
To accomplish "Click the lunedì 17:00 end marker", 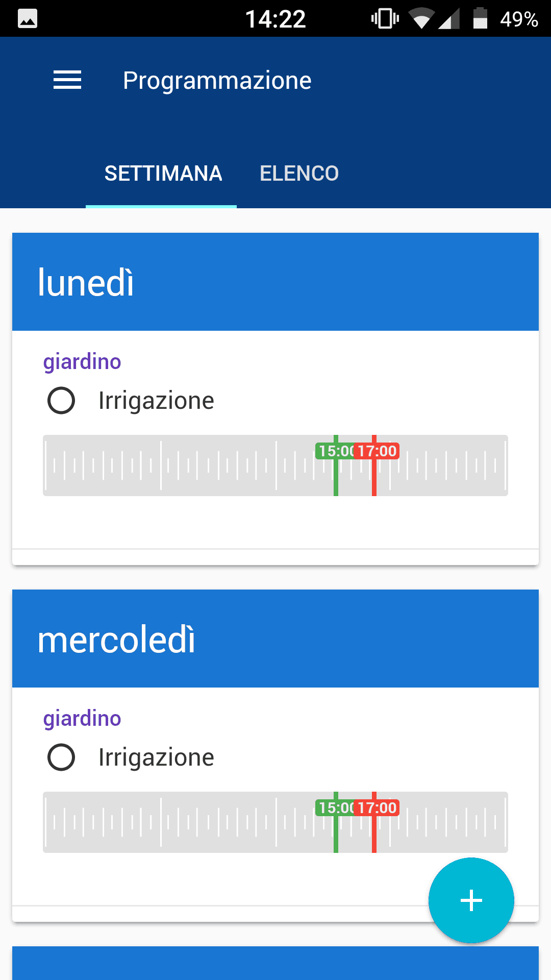I will [377, 452].
